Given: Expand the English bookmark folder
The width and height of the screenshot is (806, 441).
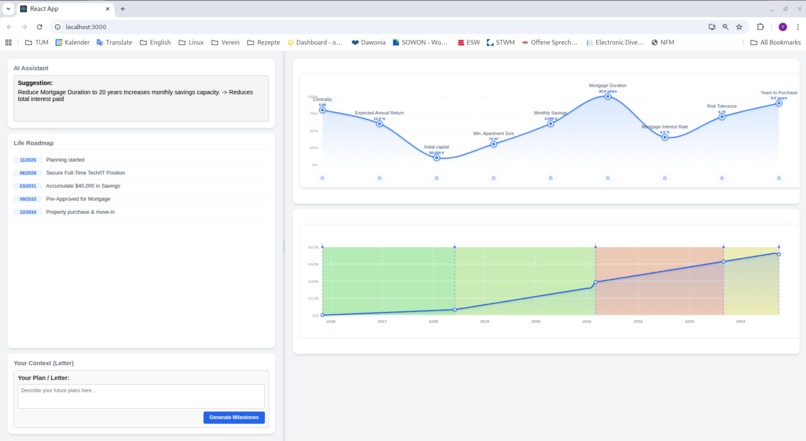Looking at the screenshot, I should coord(155,42).
